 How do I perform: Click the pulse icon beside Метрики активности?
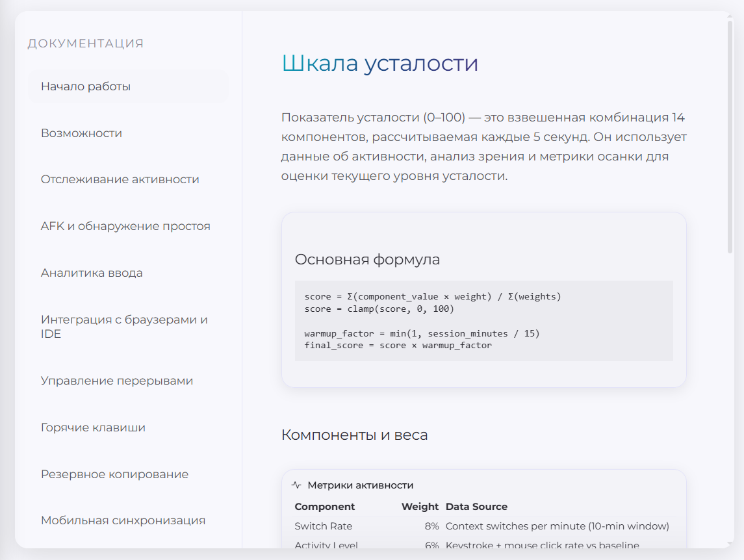296,485
